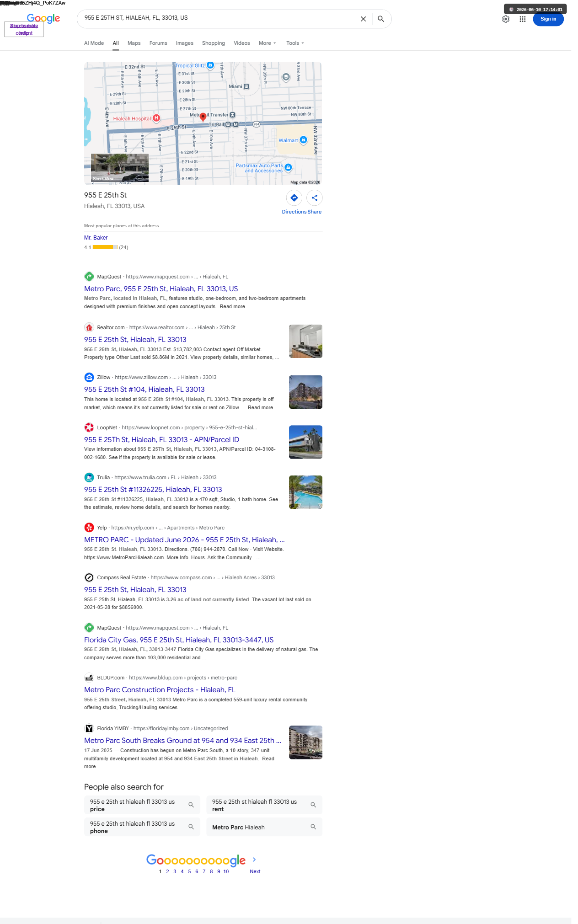Open the Zillow '955 E 25th St #104' result
This screenshot has height=924, width=578.
pos(144,390)
